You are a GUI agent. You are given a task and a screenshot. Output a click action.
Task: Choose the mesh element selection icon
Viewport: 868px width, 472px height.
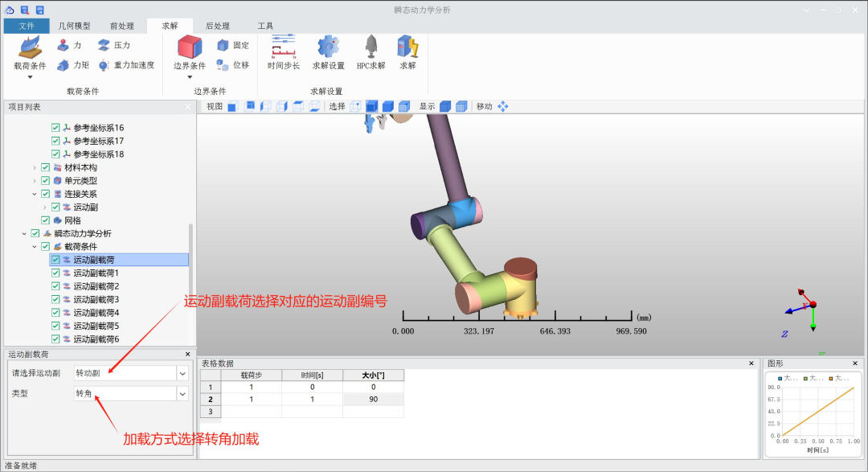[x=404, y=106]
